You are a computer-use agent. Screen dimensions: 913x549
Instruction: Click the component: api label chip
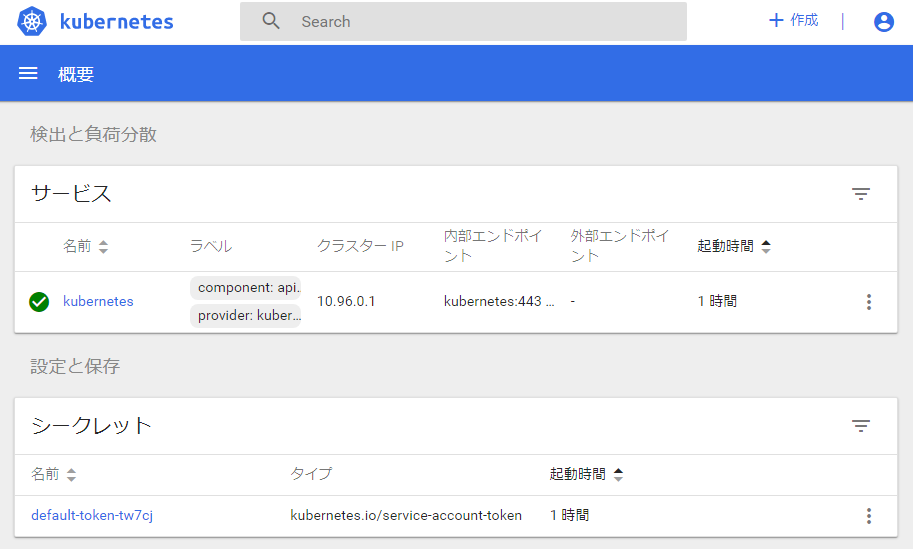[x=246, y=288]
